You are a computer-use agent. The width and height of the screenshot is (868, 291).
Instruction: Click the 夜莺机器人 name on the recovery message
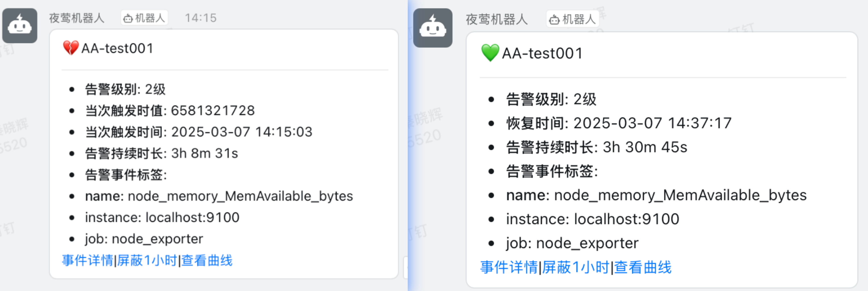pos(497,19)
